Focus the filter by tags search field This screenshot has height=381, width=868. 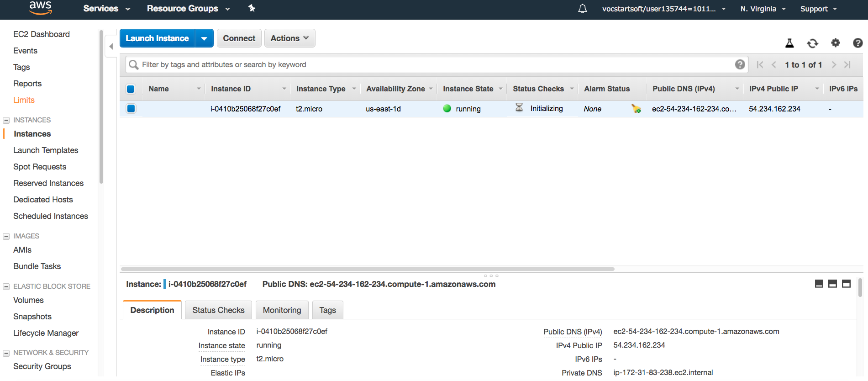(436, 64)
